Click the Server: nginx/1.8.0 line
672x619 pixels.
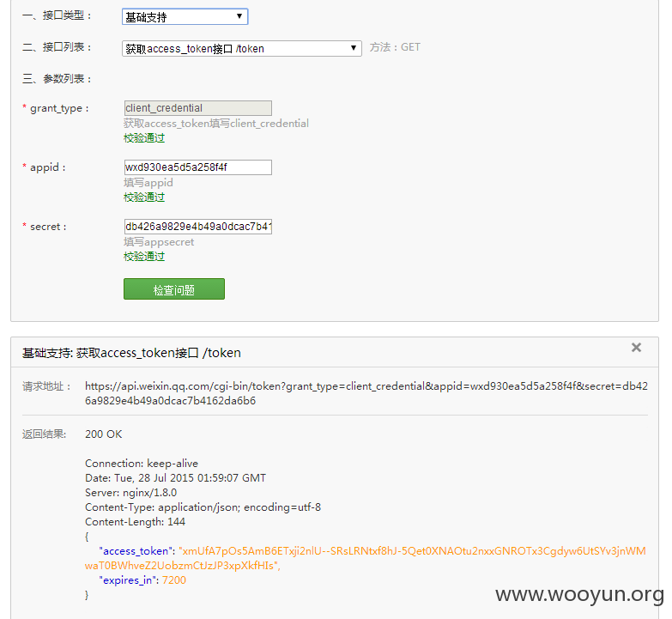click(130, 493)
